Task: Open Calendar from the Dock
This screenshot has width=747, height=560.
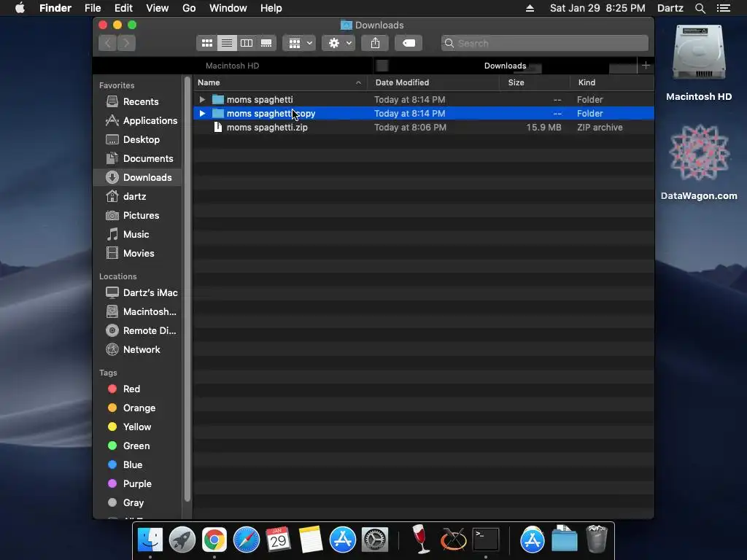Action: [x=278, y=540]
